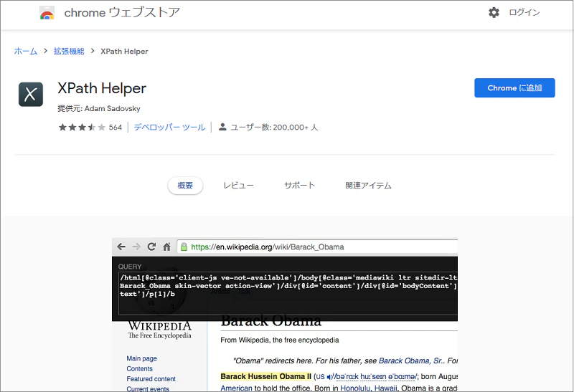
Task: Click the Chrome Web Store logo icon
Action: (47, 13)
